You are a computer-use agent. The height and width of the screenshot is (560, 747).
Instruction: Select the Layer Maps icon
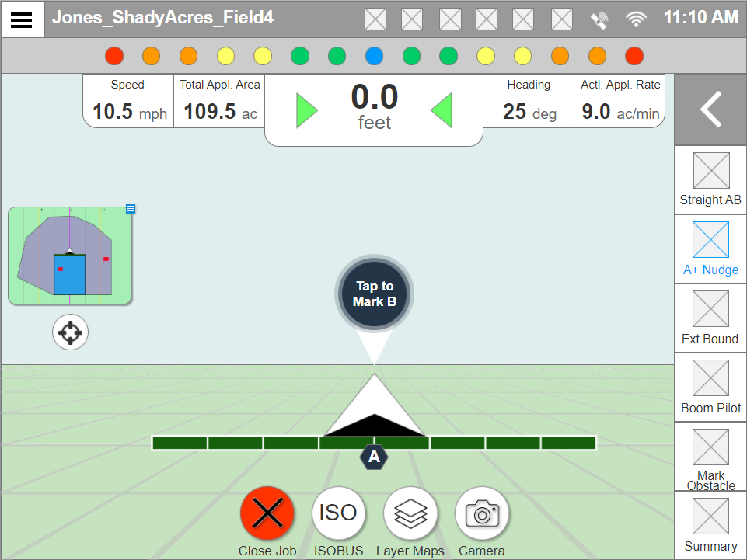coord(410,513)
